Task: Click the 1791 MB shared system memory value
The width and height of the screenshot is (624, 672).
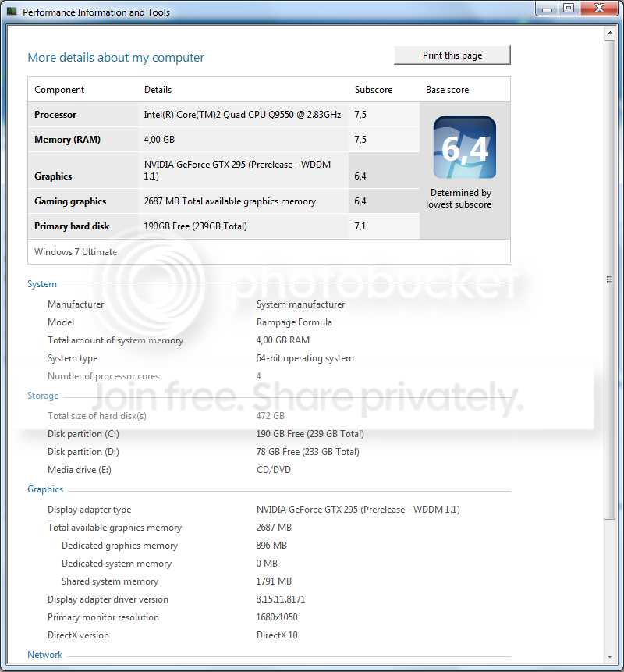Action: point(274,581)
